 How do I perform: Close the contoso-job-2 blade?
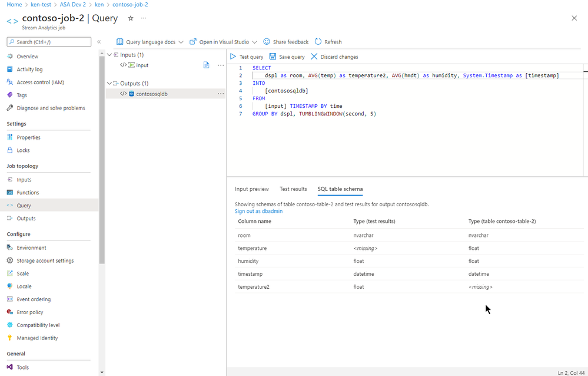574,18
